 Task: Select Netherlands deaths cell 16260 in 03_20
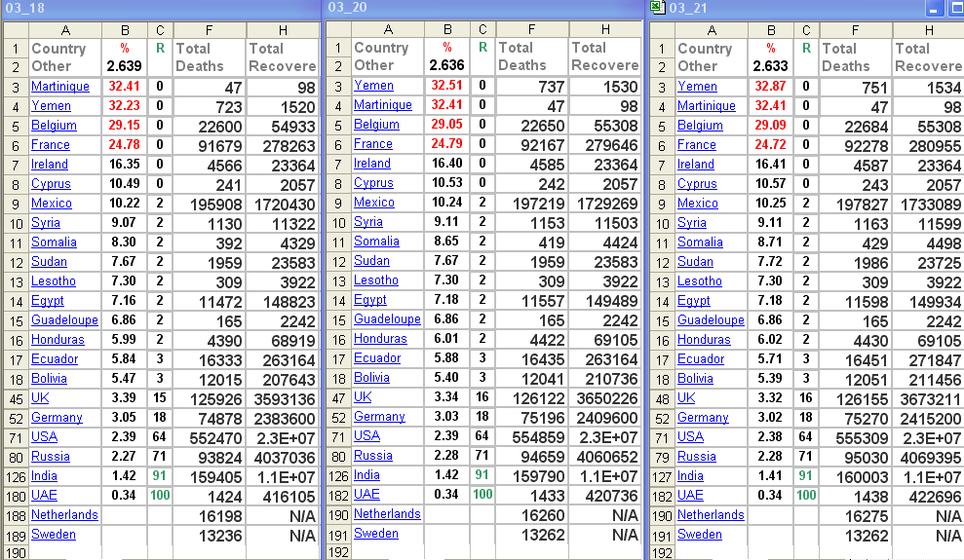(x=532, y=514)
